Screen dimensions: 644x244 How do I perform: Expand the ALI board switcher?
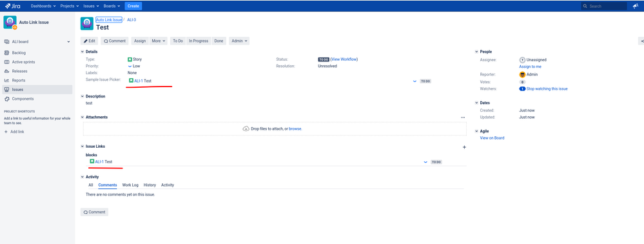coord(68,41)
